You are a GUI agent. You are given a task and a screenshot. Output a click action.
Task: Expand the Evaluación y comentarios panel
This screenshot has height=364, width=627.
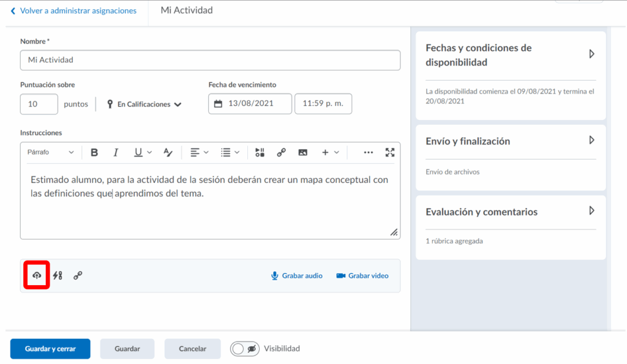[x=591, y=211]
